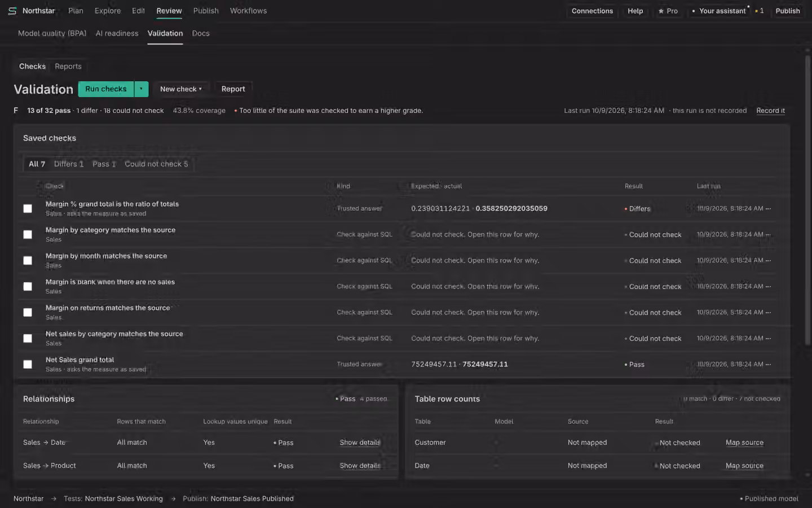This screenshot has width=812, height=508.
Task: Filter saved checks by Differs 1
Action: click(69, 164)
